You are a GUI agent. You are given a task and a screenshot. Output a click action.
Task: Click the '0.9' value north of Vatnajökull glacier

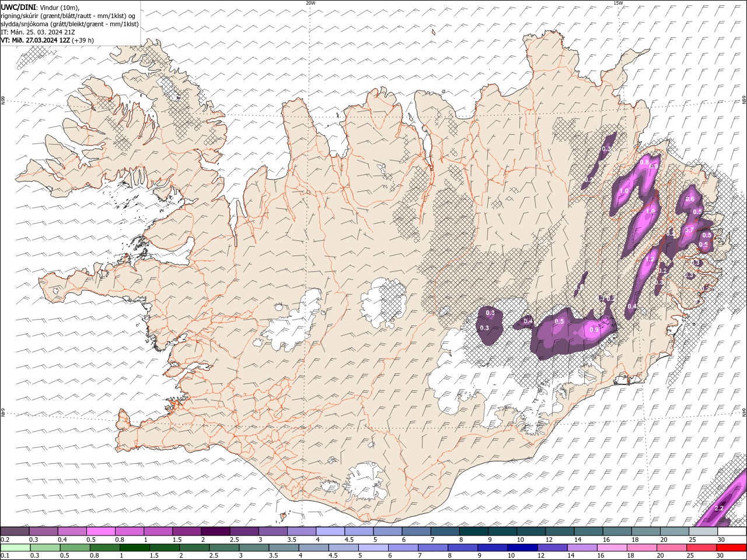[x=594, y=330]
